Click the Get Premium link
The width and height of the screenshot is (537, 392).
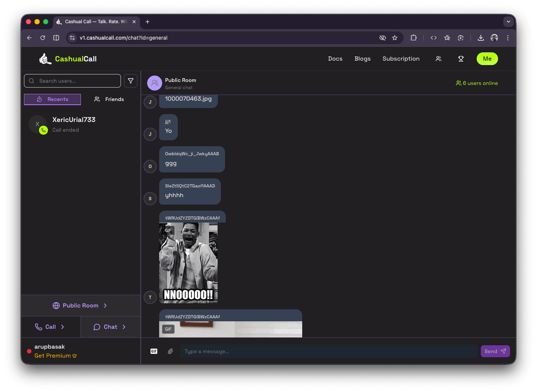click(x=55, y=355)
